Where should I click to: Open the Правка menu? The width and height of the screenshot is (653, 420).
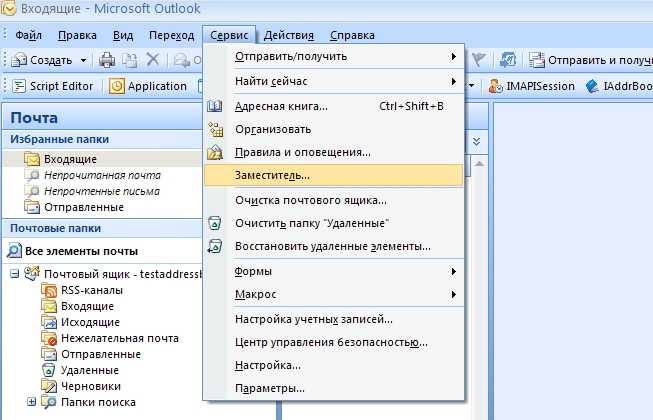tap(77, 35)
